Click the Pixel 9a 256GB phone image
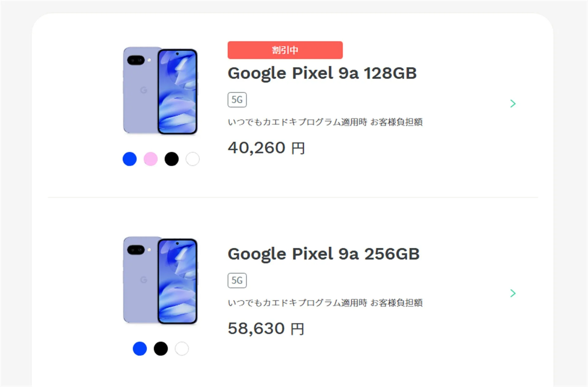The height and width of the screenshot is (387, 588). 160,280
